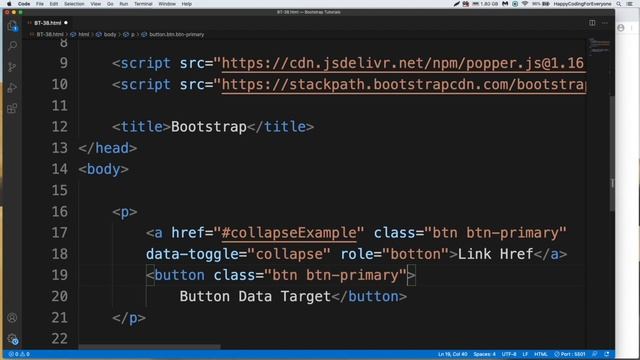Change file encoding via UTF-8
The image size is (640, 360).
point(509,354)
